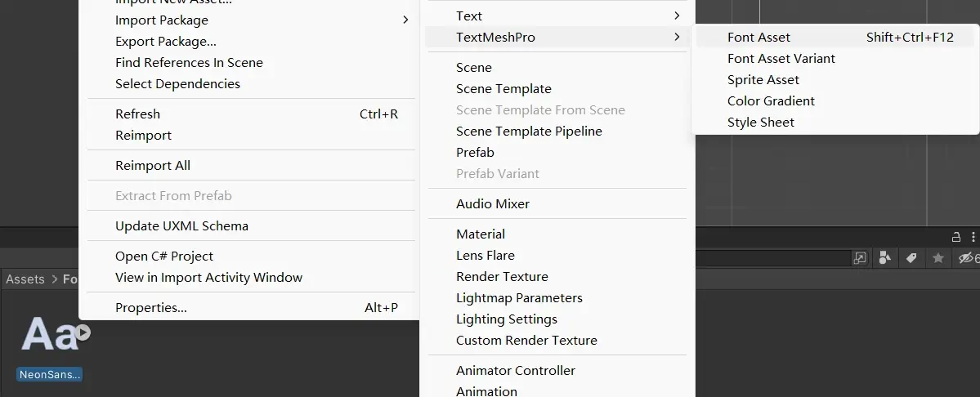Toggle hidden packages visibility eye icon
This screenshot has width=980, height=397.
[x=966, y=258]
